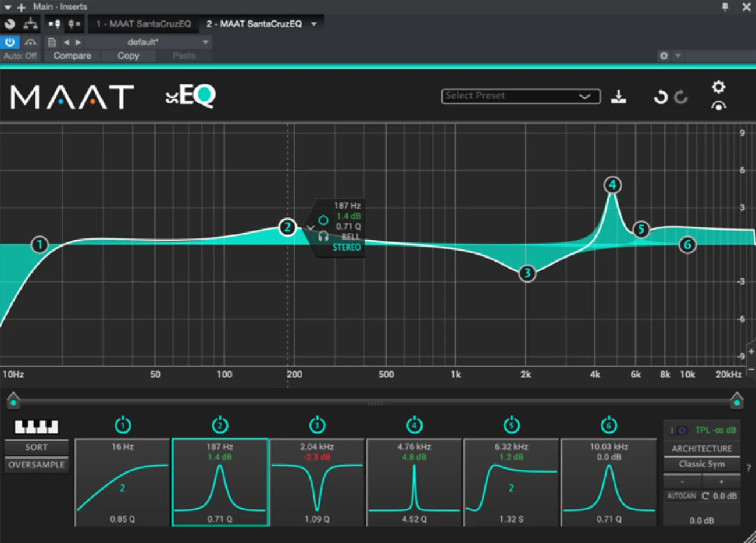
Task: Bypass the plugin with the blue power button
Action: [x=10, y=42]
